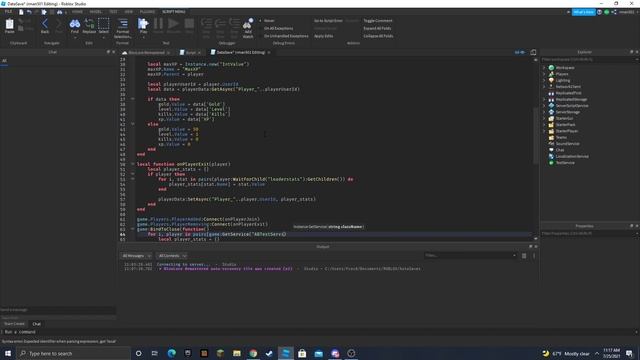Open the All Messages dropdown in Output
This screenshot has width=640, height=360.
pyautogui.click(x=136, y=256)
